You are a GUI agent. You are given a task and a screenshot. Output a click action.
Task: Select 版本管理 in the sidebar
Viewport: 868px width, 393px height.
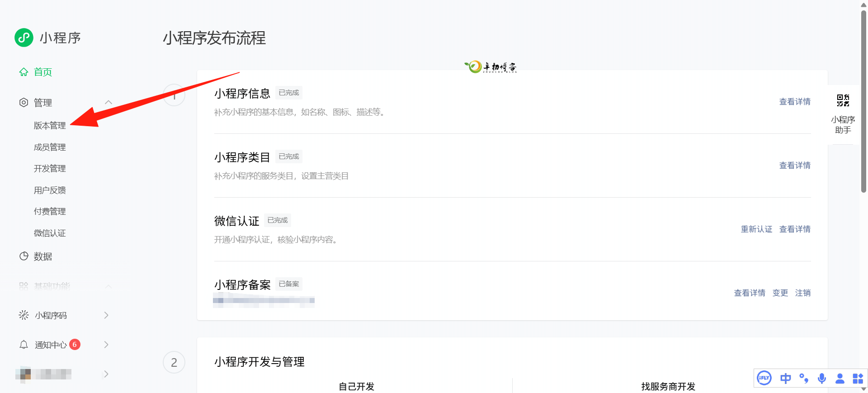(x=50, y=125)
